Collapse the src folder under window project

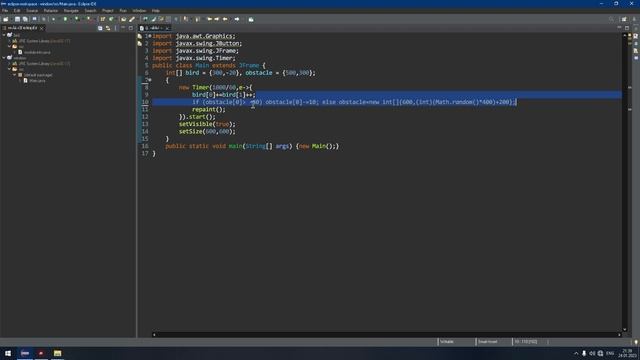coord(10,69)
